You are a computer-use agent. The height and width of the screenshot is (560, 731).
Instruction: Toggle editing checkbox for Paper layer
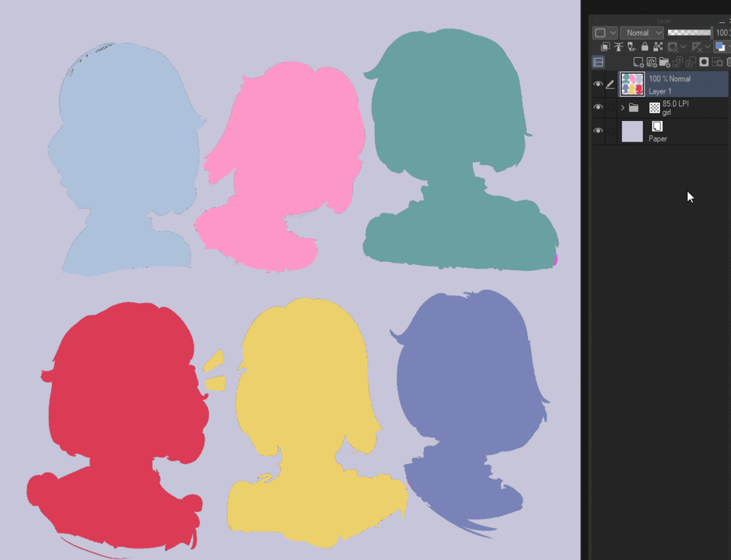pos(611,131)
